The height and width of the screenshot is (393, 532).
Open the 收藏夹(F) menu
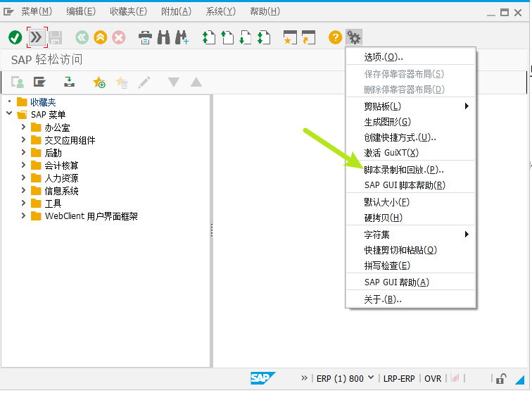tap(128, 12)
